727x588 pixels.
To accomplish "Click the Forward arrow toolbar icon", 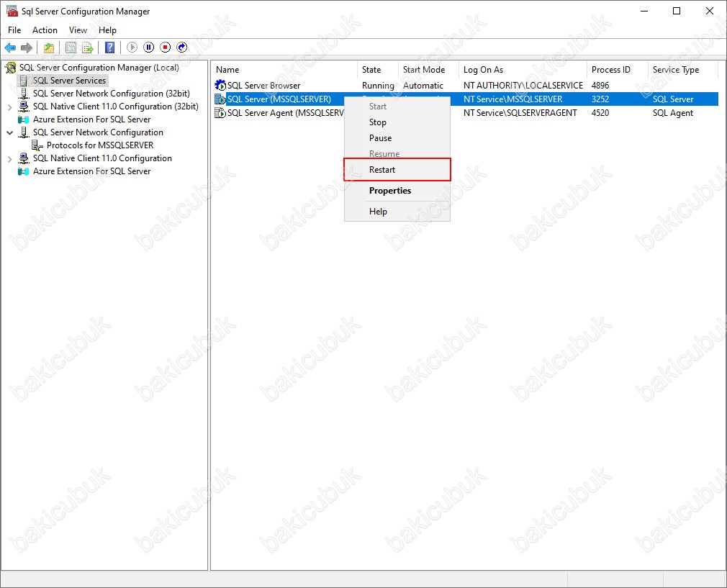I will 27,48.
